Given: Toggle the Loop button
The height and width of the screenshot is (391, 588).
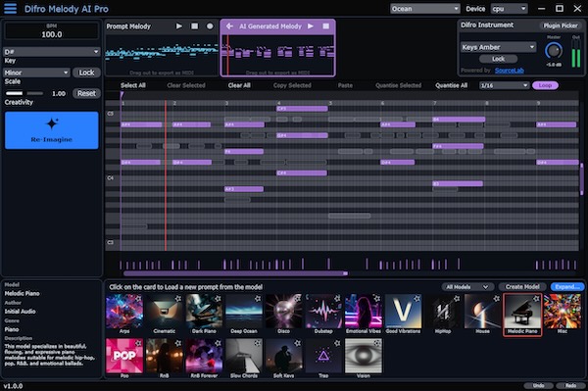Looking at the screenshot, I should [545, 85].
